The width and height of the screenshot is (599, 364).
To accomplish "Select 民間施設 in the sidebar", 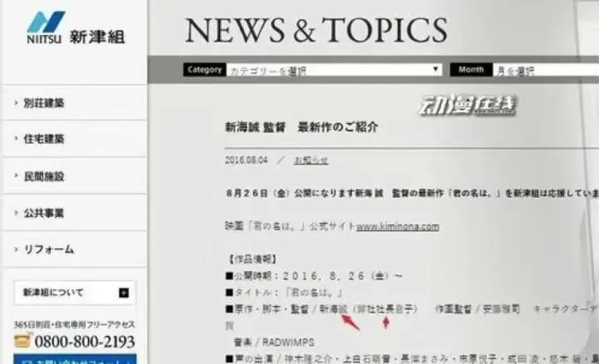I will tap(45, 176).
